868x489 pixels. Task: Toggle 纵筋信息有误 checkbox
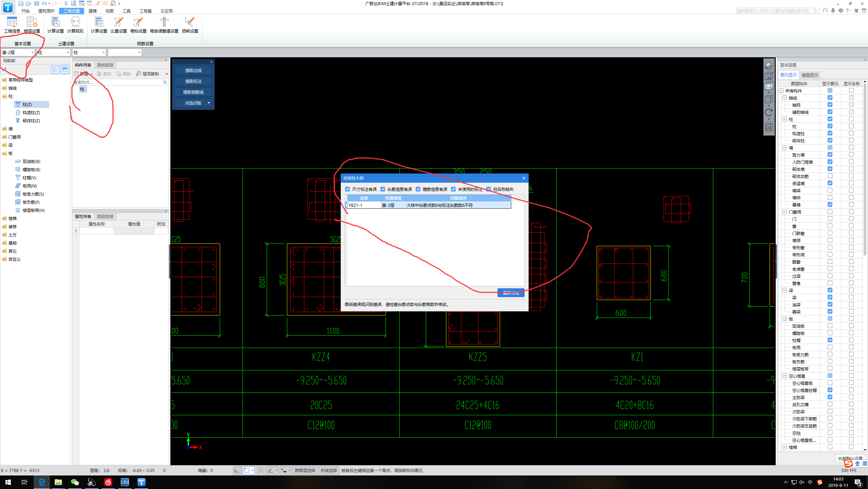382,189
